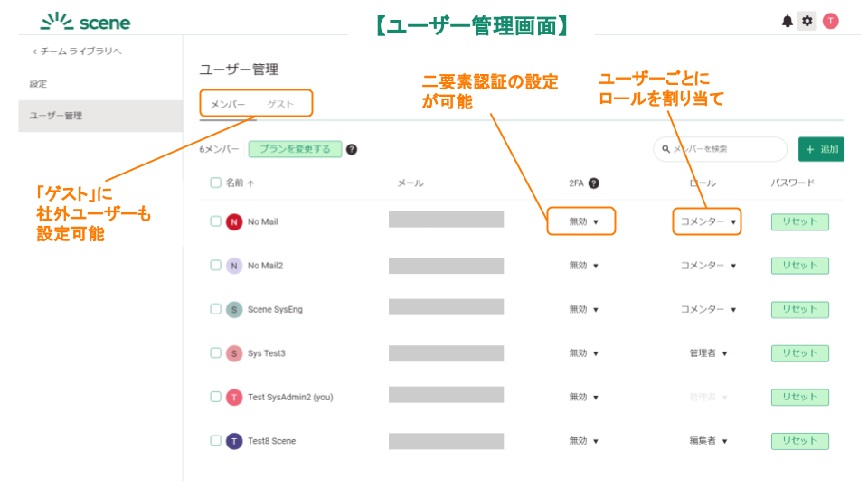Sort by name using the arrow icon
Image resolution: width=868 pixels, height=488 pixels.
click(x=250, y=183)
